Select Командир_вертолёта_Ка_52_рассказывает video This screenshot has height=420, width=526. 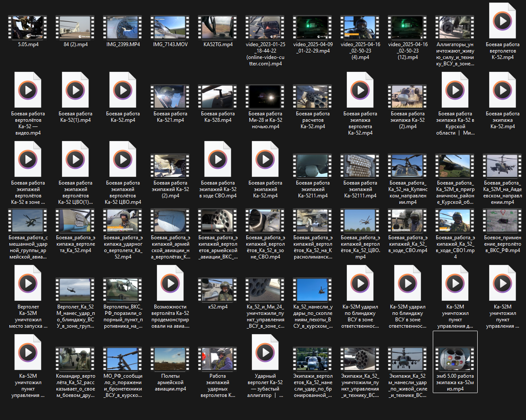coord(75,359)
